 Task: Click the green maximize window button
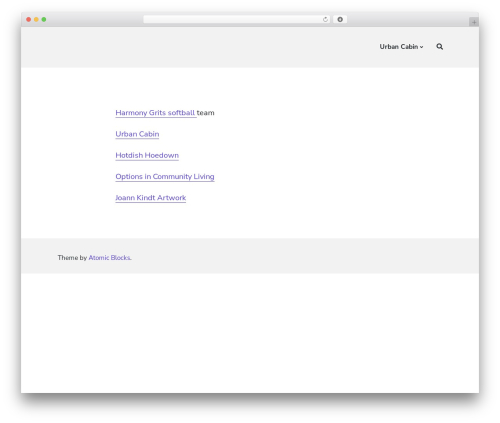point(44,20)
